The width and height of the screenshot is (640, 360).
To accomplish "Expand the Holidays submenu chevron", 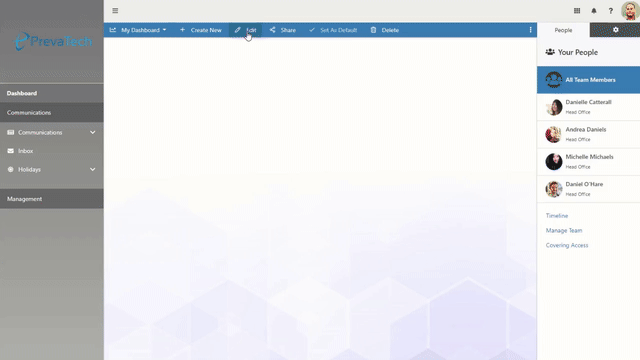I will tap(93, 169).
